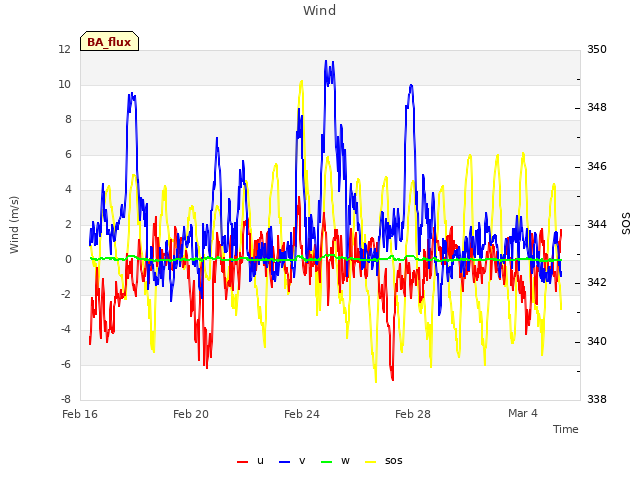
Task: Click the 'Time' x-axis title
Action: point(566,429)
